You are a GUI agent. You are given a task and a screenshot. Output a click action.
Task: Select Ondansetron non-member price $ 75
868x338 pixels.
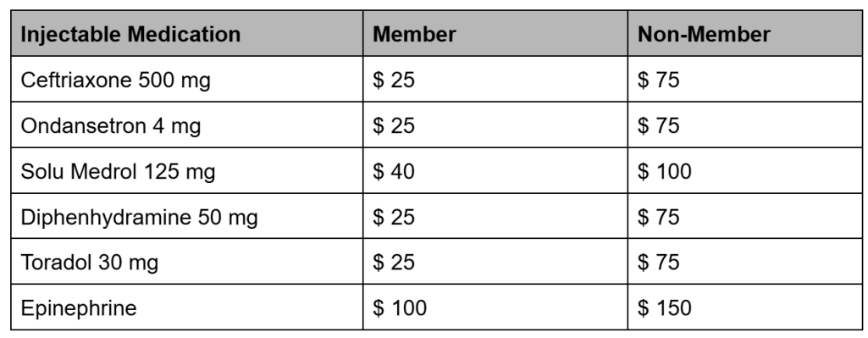point(745,125)
